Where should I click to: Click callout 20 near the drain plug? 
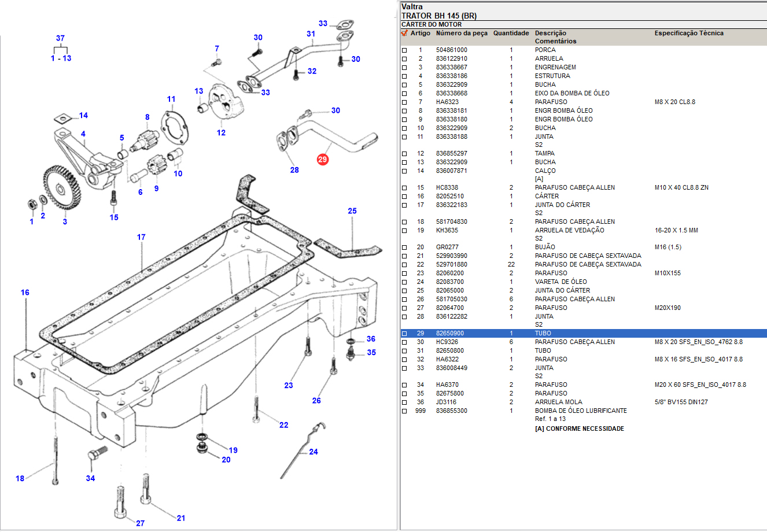pos(226,460)
